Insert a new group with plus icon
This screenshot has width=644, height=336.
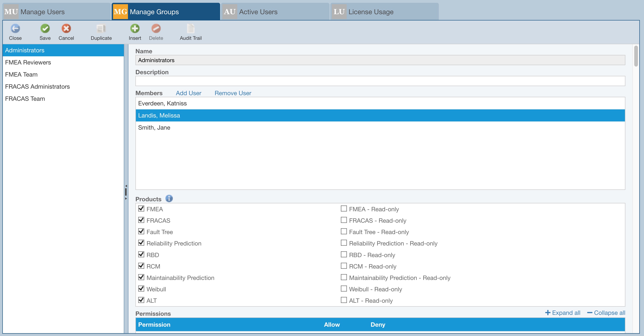click(135, 28)
